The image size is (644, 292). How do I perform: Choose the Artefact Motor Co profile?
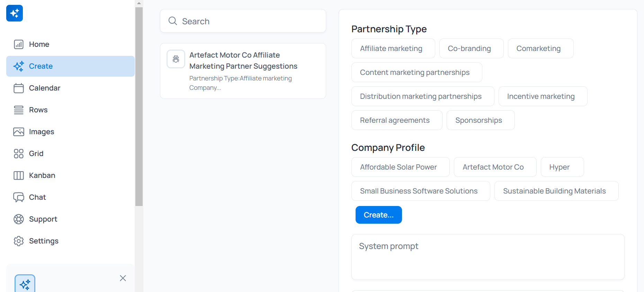click(495, 167)
